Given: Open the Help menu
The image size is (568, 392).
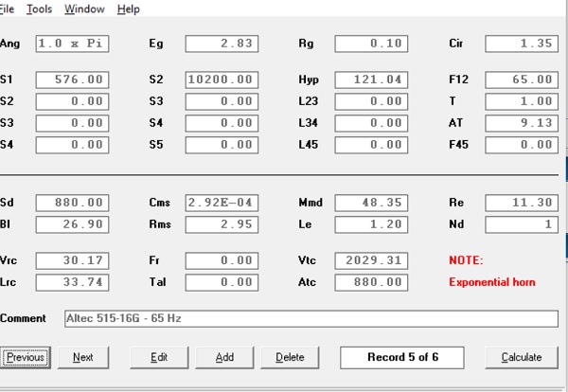Looking at the screenshot, I should 129,9.
